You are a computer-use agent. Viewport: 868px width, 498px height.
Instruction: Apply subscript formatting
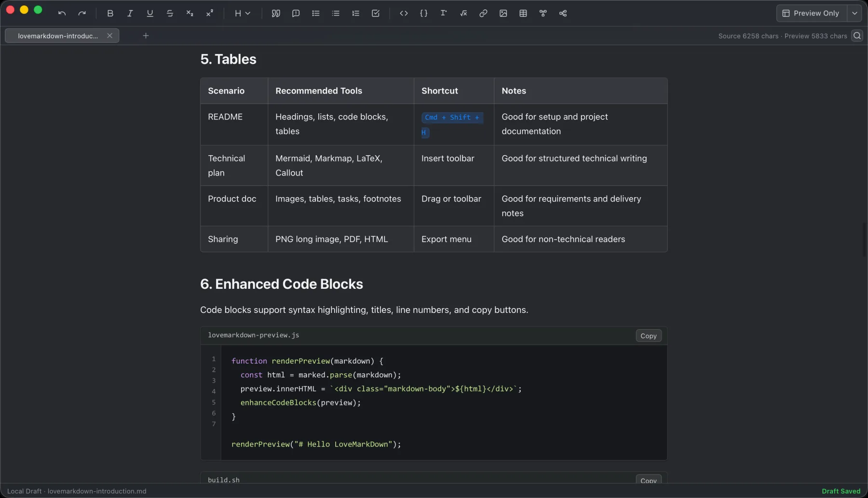pyautogui.click(x=190, y=13)
